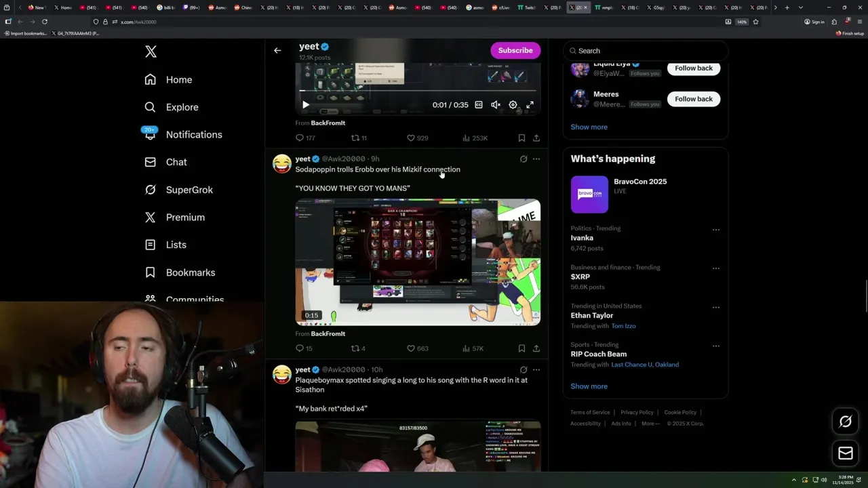868x488 pixels.
Task: Toggle captions on the top video
Action: click(479, 105)
